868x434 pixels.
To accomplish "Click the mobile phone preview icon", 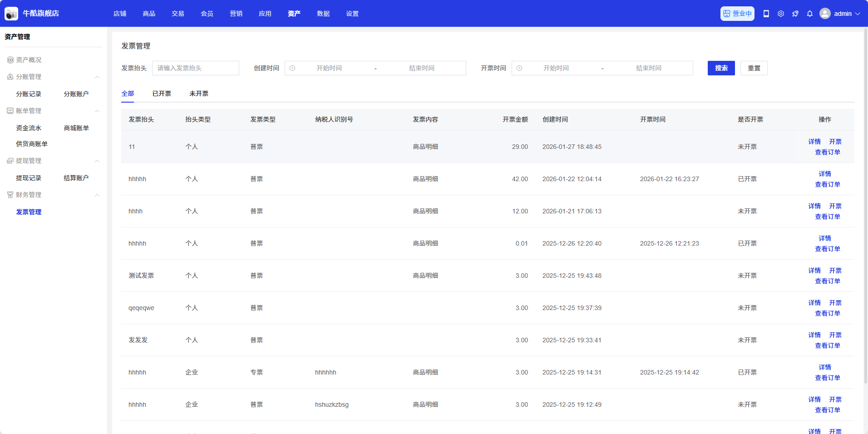I will coord(766,14).
